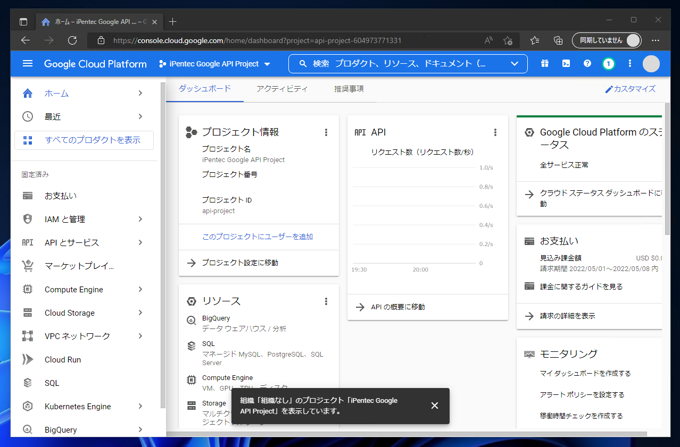Screen dimensions: 680x447
Task: Click the Compute Engine sidebar icon
Action: (x=27, y=289)
